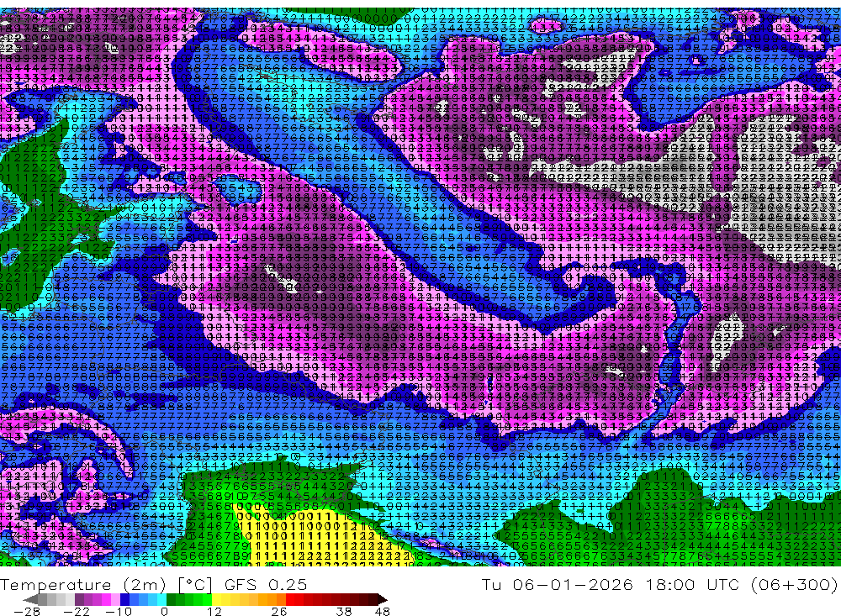
Task: Click the 'Tu 06-01-2026 18:00 UTC' date text
Action: [611, 584]
